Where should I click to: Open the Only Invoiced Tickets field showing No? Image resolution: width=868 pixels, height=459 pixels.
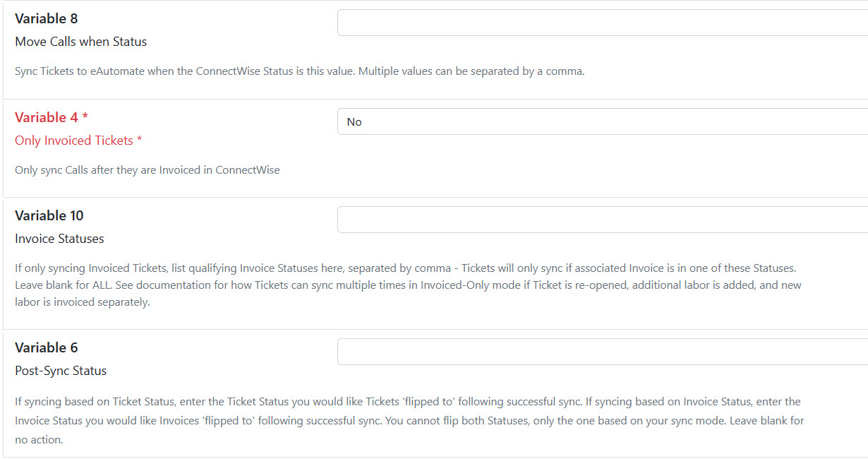click(x=603, y=121)
